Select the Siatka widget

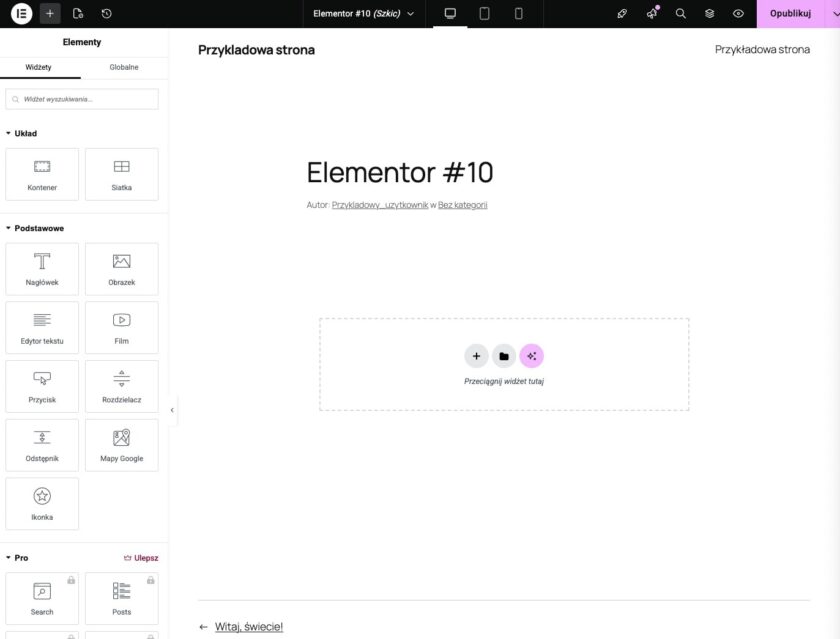pyautogui.click(x=121, y=173)
